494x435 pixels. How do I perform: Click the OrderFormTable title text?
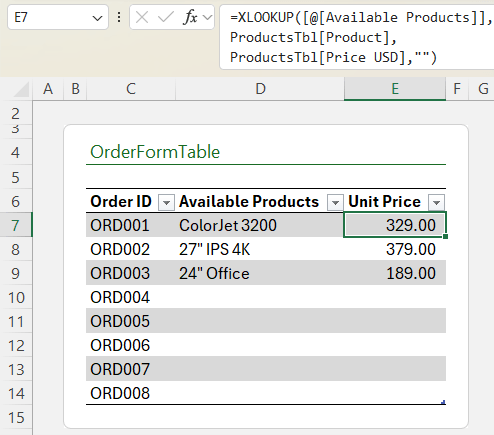coord(155,152)
